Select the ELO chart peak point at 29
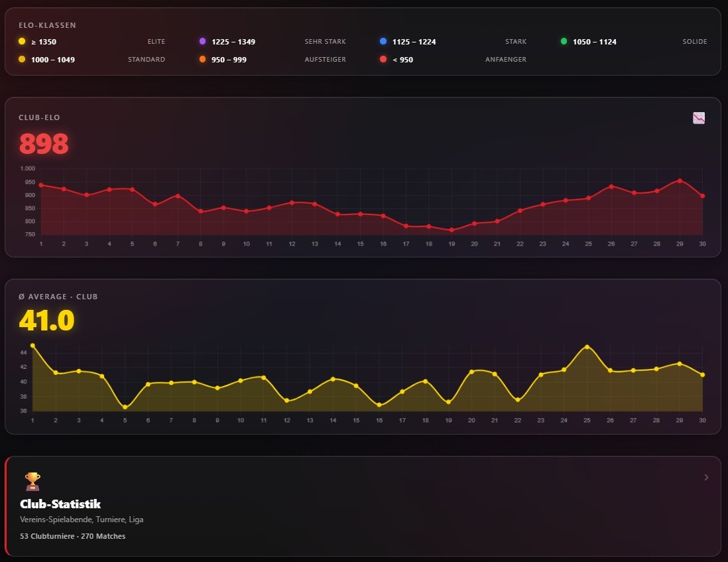The image size is (728, 562). pos(680,180)
